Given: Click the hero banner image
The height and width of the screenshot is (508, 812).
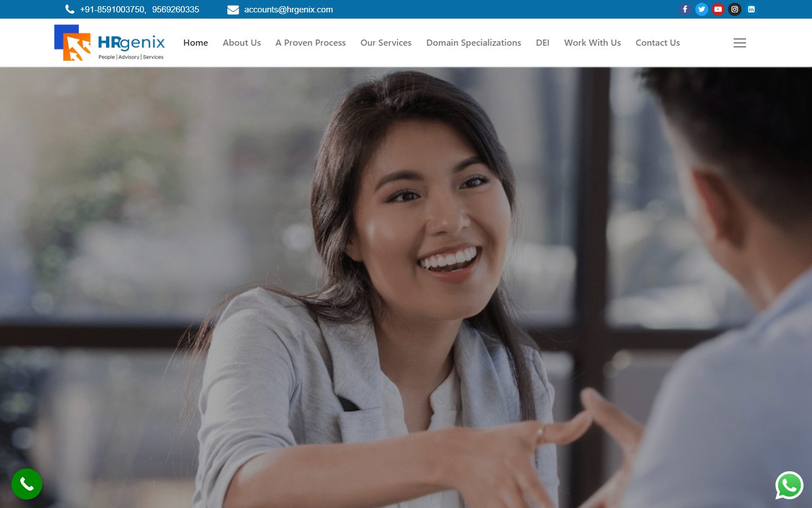Looking at the screenshot, I should coord(406,288).
